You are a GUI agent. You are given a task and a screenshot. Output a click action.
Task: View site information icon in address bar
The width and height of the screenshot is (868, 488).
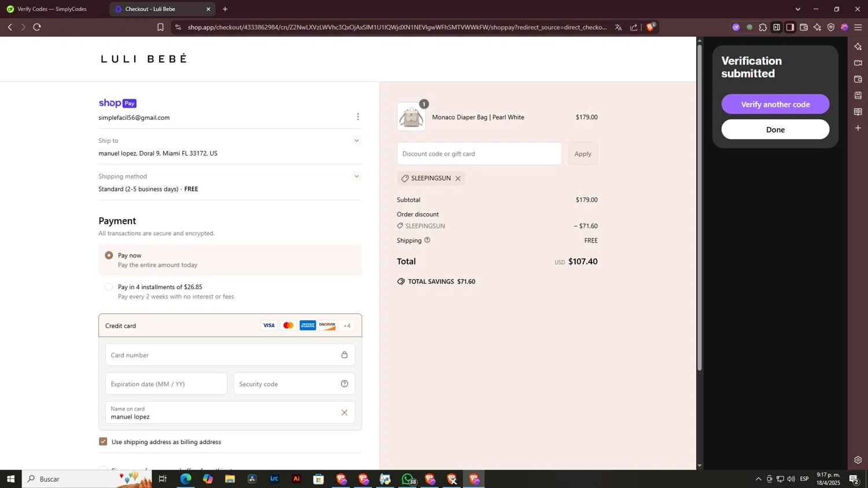pyautogui.click(x=178, y=27)
